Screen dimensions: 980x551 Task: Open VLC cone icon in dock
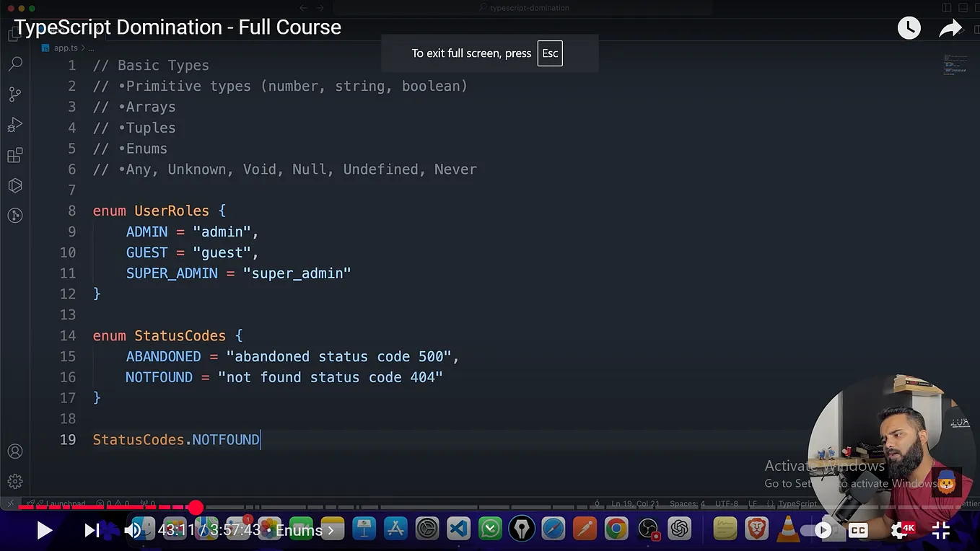point(788,529)
